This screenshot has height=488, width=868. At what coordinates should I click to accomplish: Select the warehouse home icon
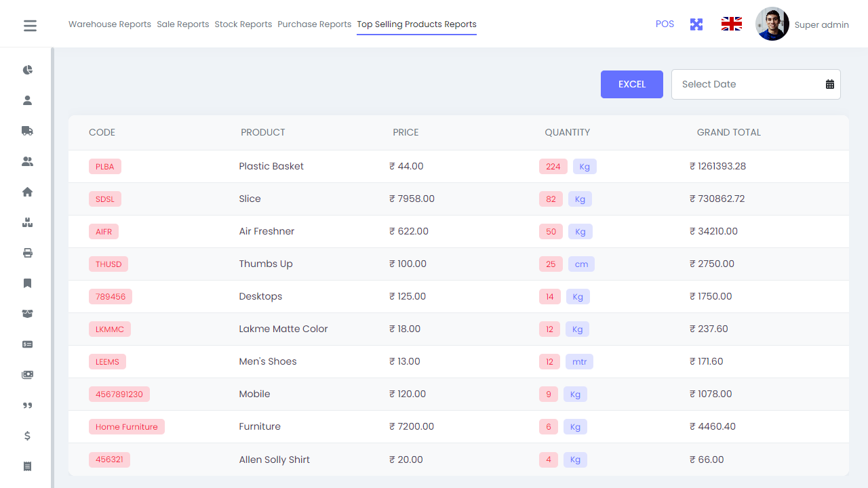coord(27,192)
